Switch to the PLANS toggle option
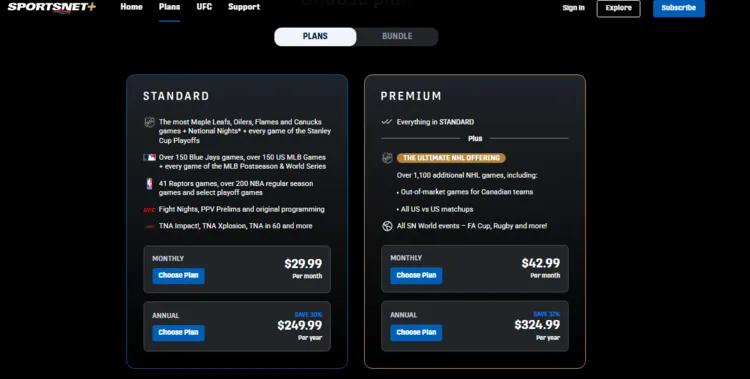 coord(315,37)
